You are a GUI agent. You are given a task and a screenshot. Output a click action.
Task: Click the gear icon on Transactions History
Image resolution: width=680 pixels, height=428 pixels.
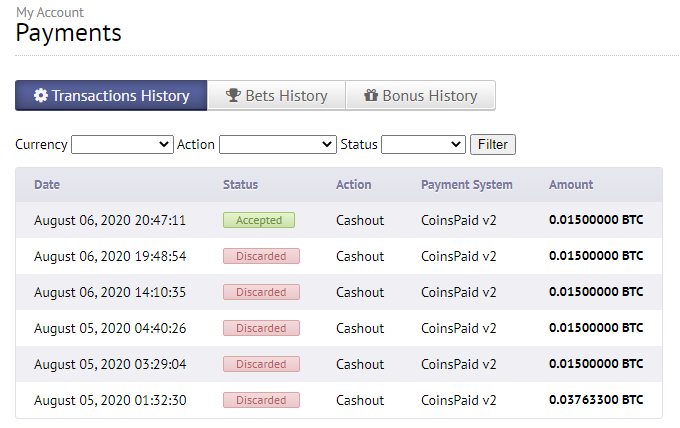(x=41, y=96)
